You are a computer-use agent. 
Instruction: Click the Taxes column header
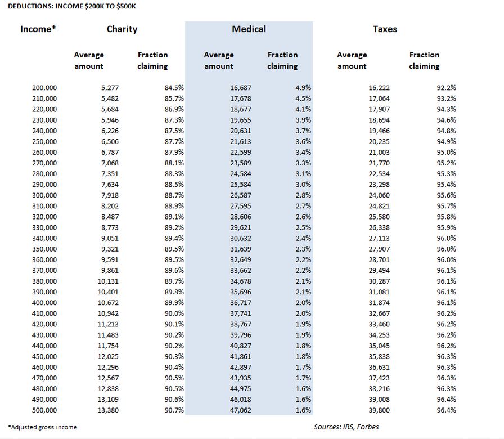[x=385, y=29]
